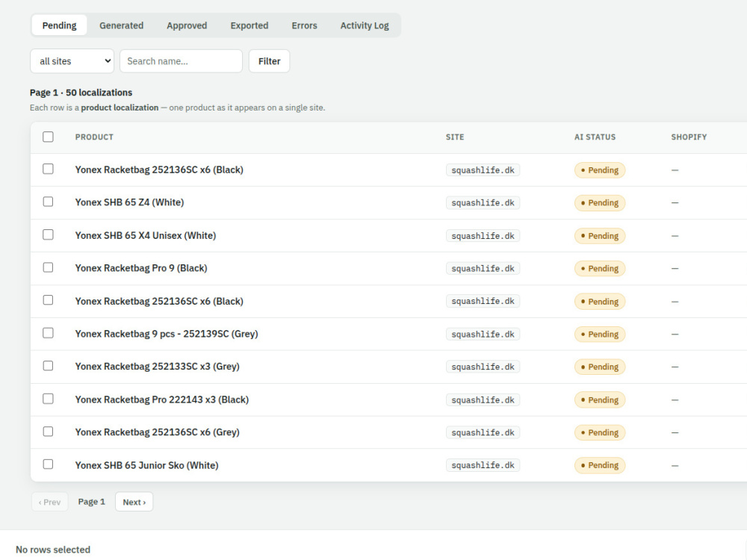The image size is (747, 560).
Task: Check the Yonex Racketbag 252136SC x6 (Grey) row
Action: pos(48,432)
